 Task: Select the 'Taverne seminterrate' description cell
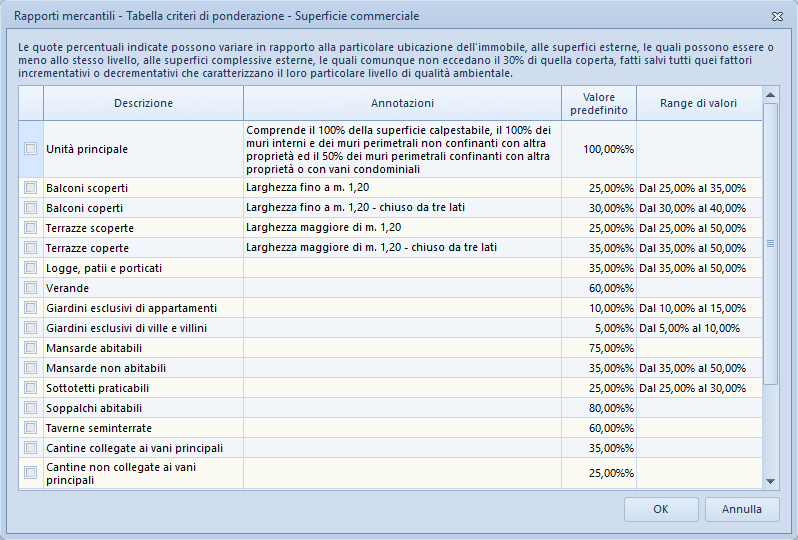(x=144, y=428)
